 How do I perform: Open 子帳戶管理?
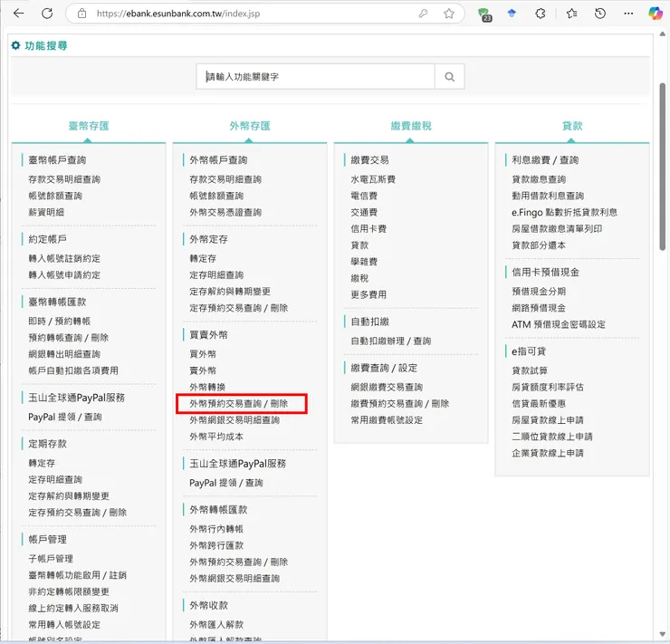pyautogui.click(x=51, y=559)
